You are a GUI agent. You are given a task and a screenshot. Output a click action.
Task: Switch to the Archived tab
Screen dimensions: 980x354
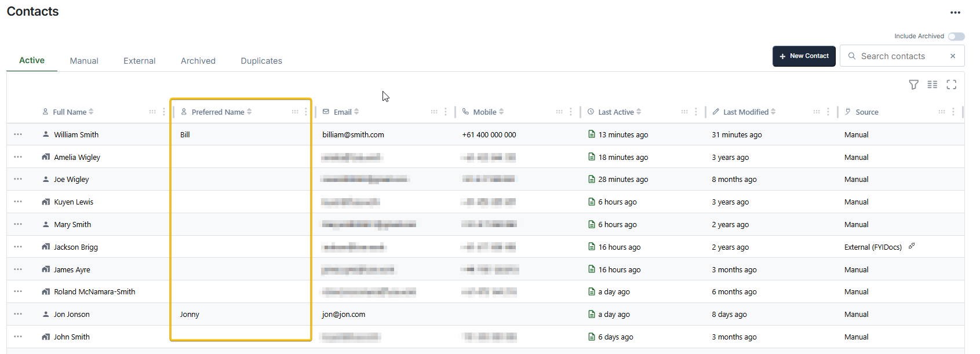pos(198,61)
